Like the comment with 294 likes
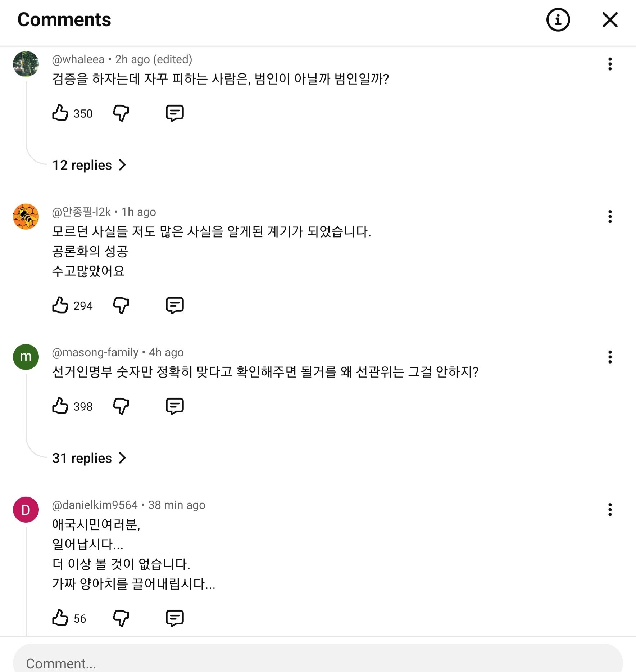636x672 pixels. tap(60, 305)
